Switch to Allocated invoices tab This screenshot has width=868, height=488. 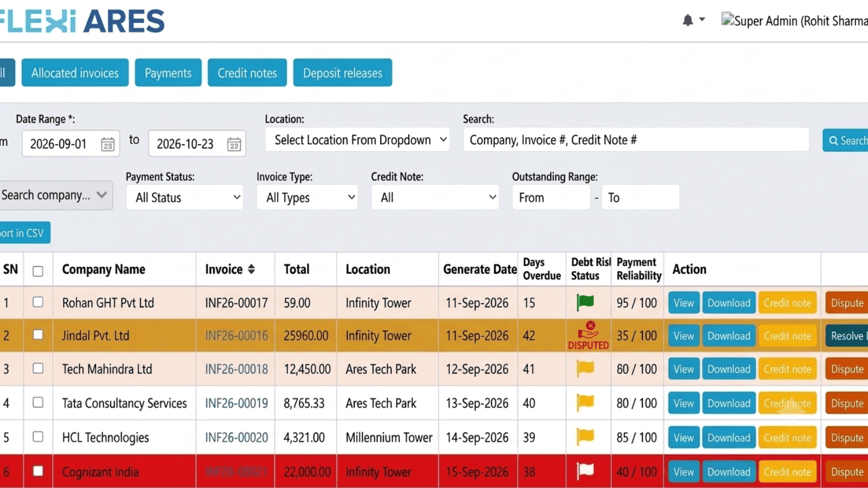click(x=75, y=73)
